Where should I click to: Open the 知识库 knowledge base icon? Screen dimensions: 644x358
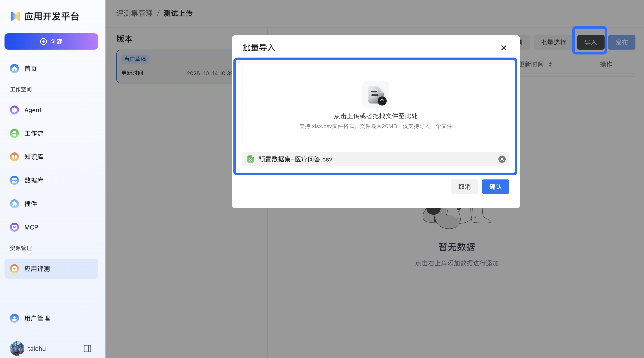14,157
